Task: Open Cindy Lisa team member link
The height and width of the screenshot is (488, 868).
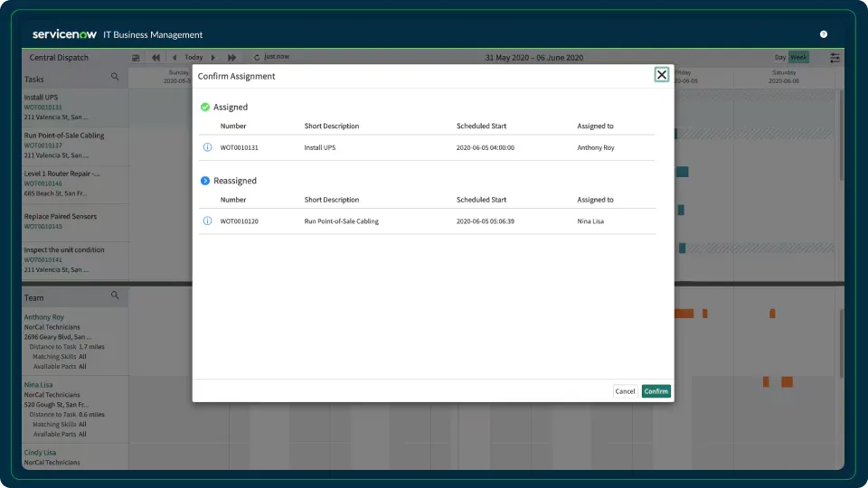Action: tap(40, 452)
